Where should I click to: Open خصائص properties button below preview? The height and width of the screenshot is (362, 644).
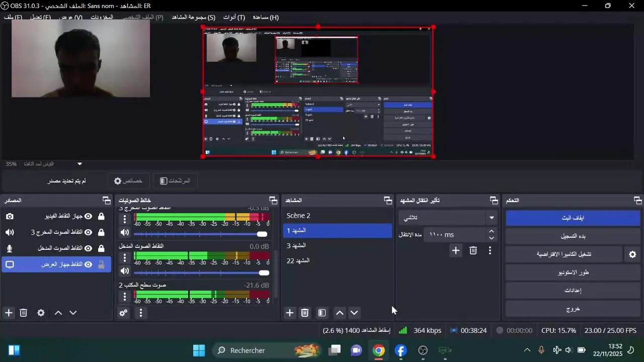click(x=128, y=180)
